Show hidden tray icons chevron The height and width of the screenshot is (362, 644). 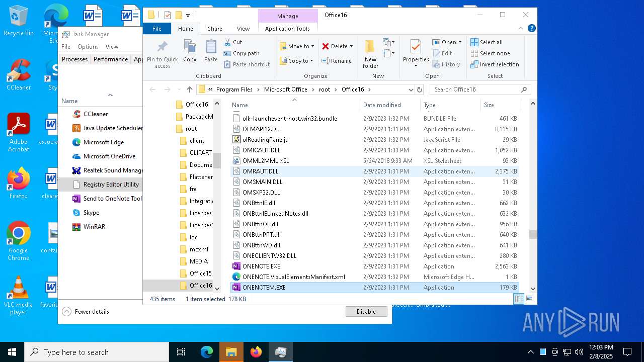coord(530,352)
